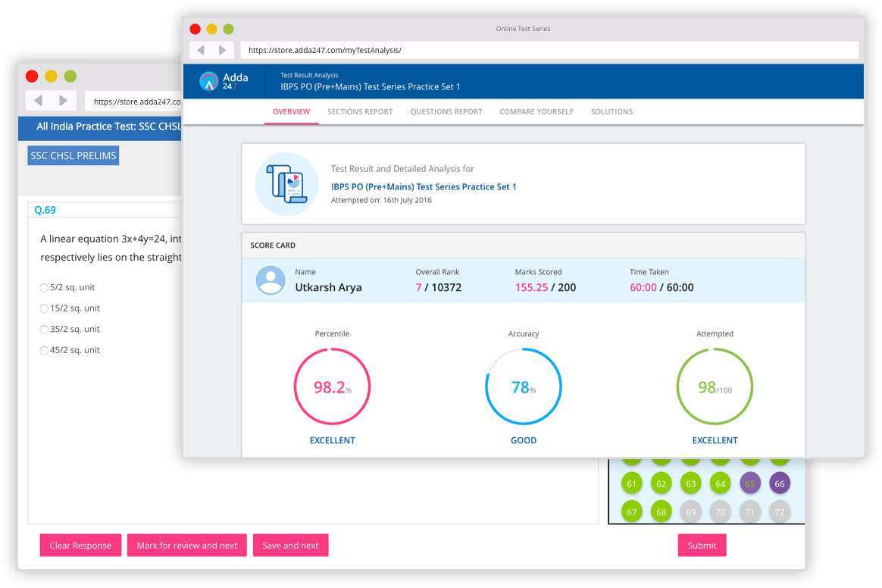Open the Questions Report tab
The height and width of the screenshot is (588, 882).
coord(446,111)
